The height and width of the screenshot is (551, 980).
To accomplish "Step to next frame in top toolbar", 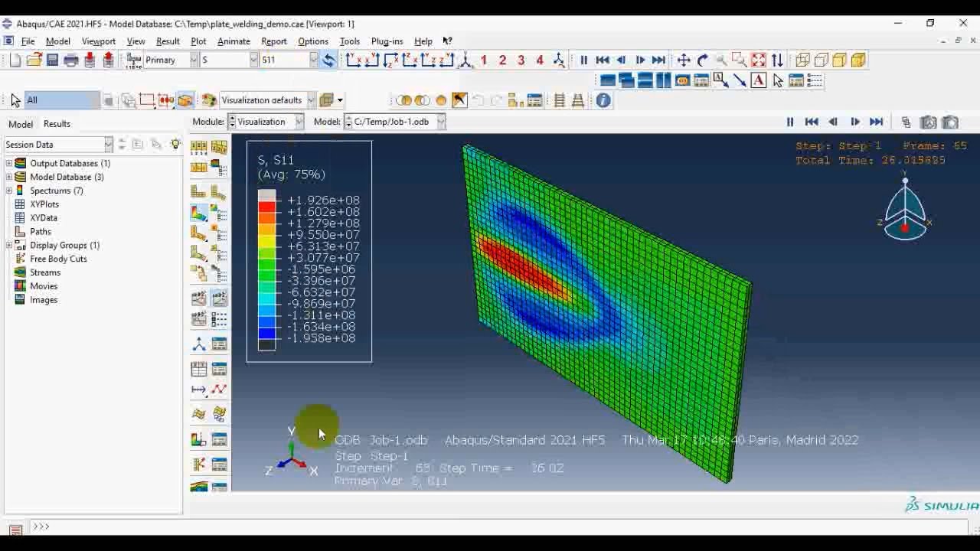I will 640,60.
